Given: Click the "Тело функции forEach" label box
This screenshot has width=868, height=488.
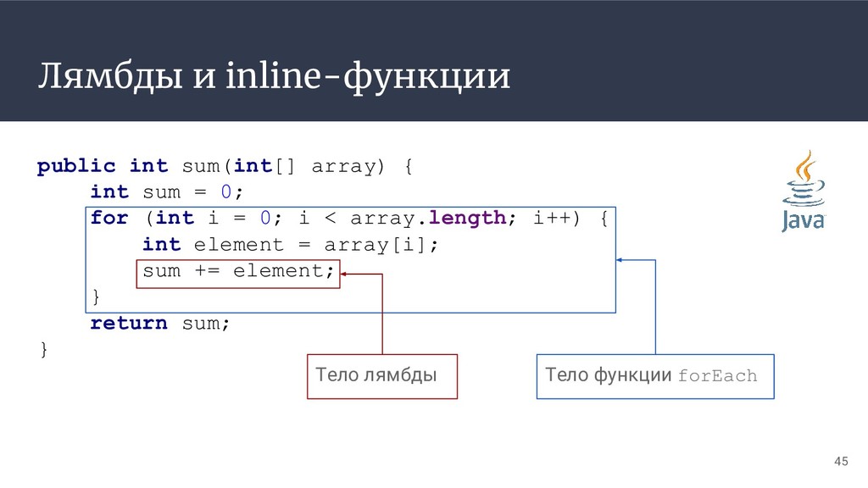Looking at the screenshot, I should 655,376.
